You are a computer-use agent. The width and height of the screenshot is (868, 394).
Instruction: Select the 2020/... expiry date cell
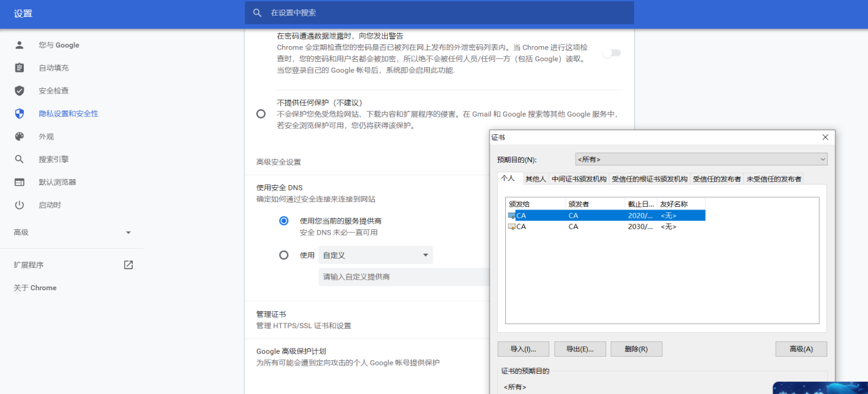click(642, 216)
